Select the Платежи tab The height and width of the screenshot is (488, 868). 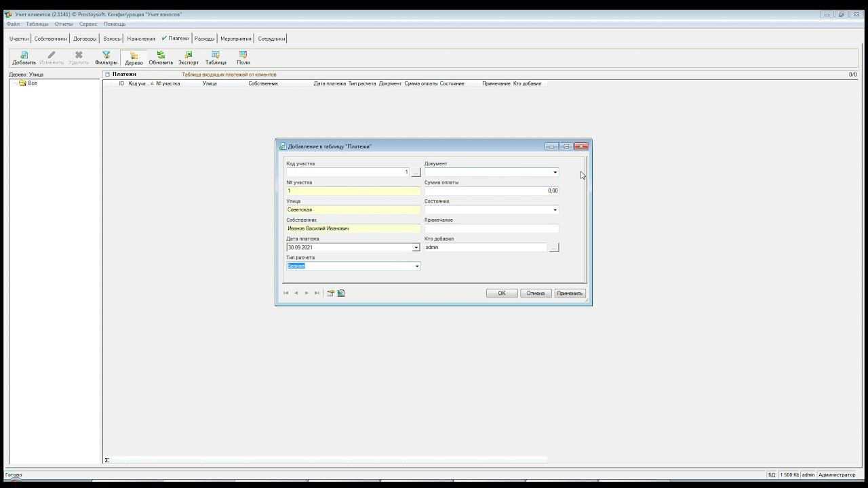tap(176, 39)
